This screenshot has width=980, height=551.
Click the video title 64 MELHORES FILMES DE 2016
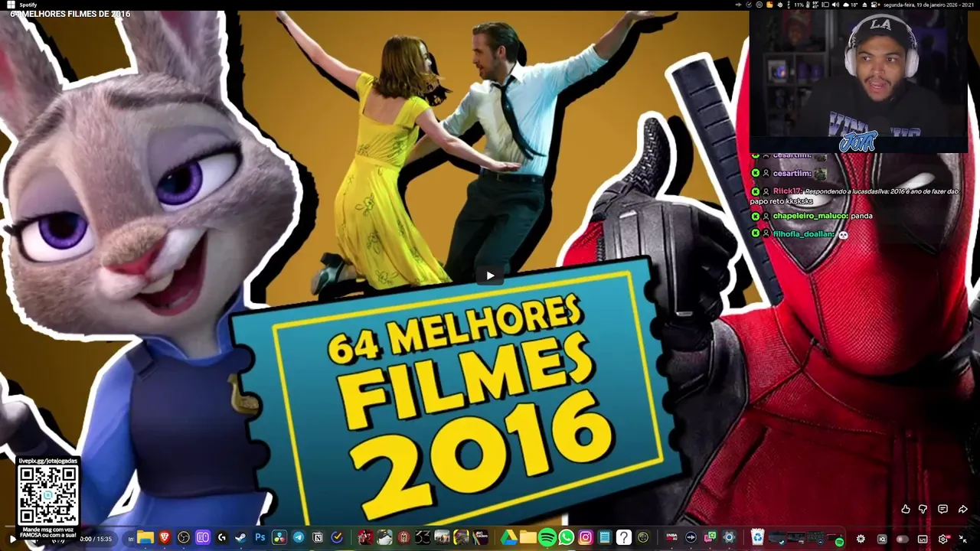pyautogui.click(x=70, y=14)
